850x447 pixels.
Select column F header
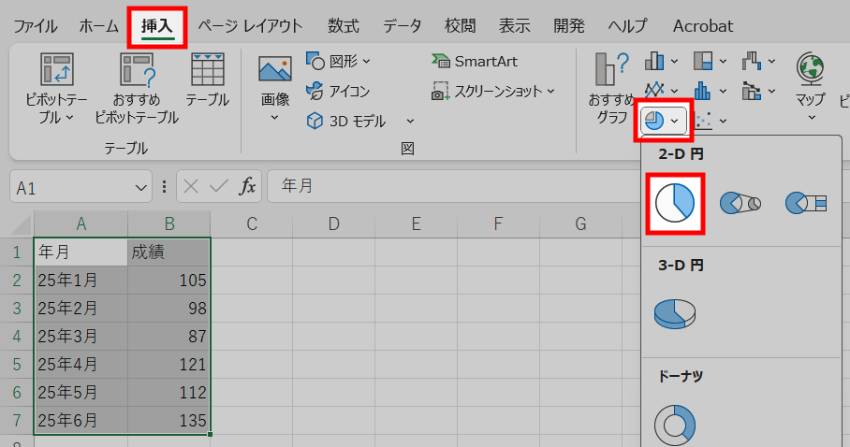pos(498,224)
